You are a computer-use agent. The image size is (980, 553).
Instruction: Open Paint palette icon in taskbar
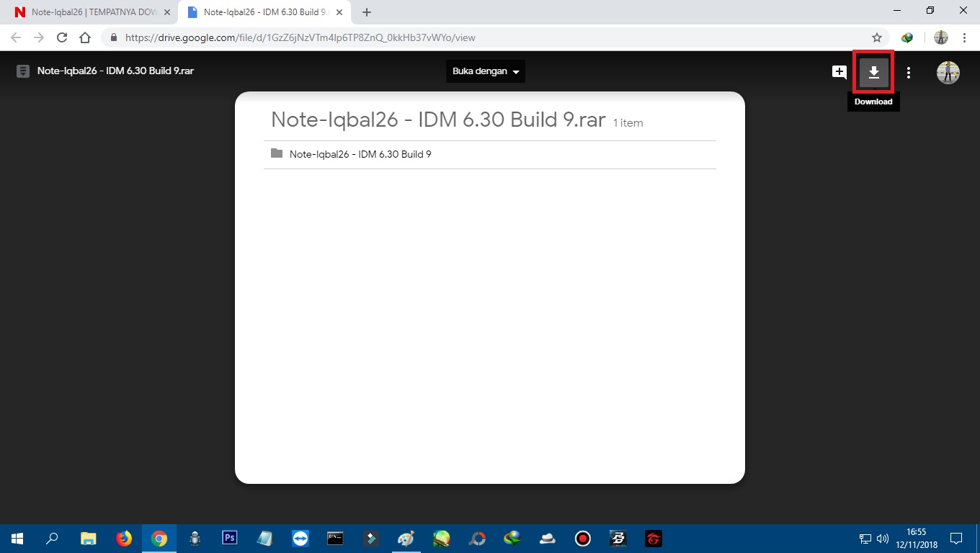406,539
